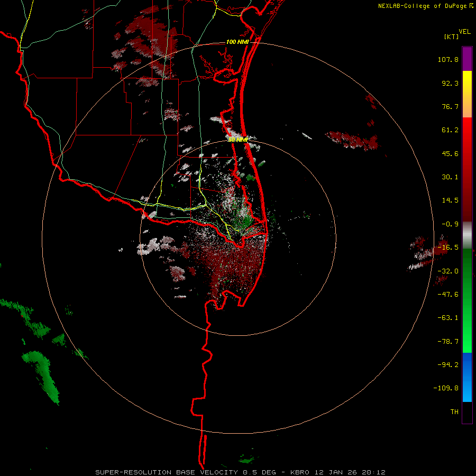Select the 30.1 velocity scale value
This screenshot has height=476, width=476.
450,177
